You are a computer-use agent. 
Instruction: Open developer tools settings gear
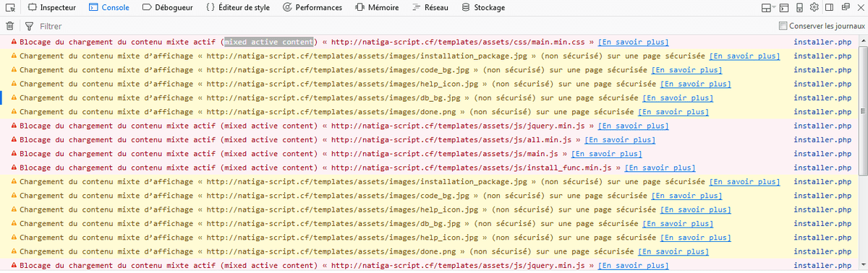click(x=814, y=7)
